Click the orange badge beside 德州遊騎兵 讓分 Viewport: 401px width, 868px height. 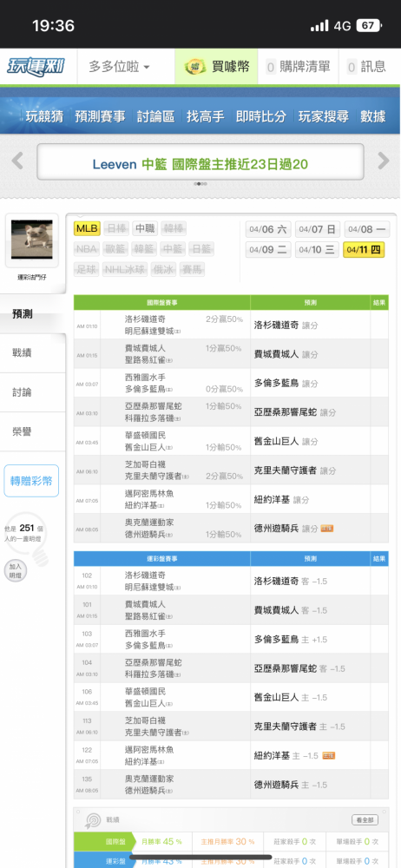(326, 529)
